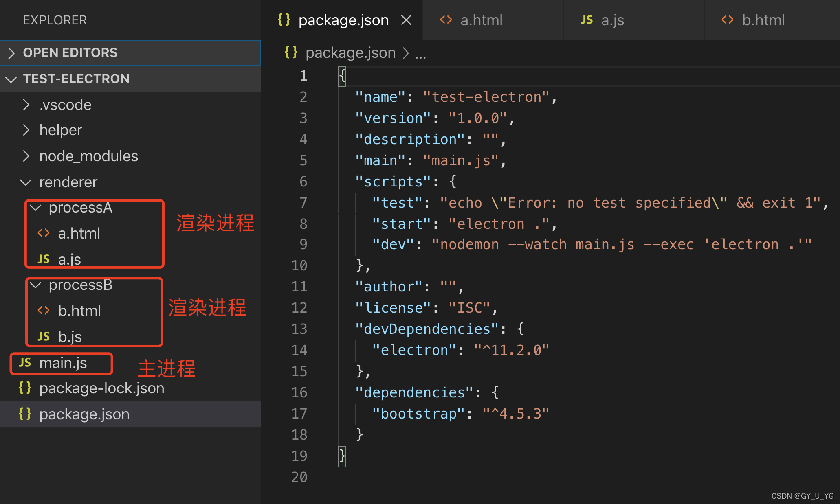Viewport: 840px width, 504px height.
Task: Click the "description" key on line 4
Action: 410,139
